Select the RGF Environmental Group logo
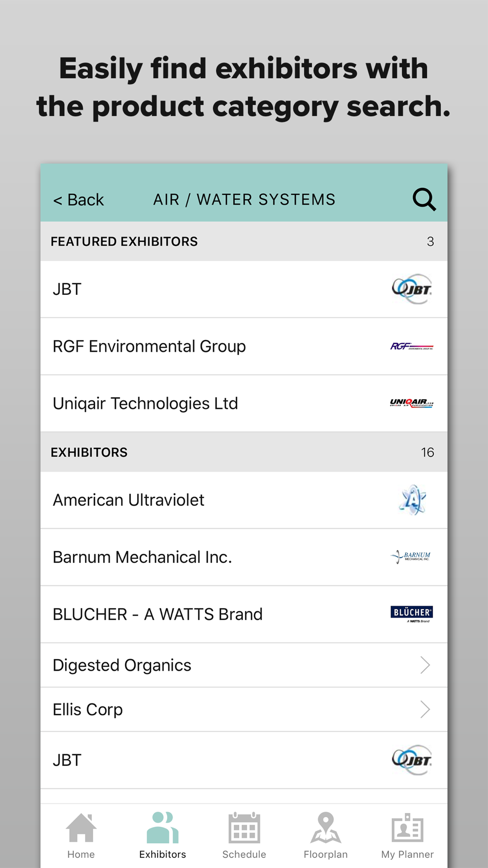Viewport: 488px width, 868px height. click(x=412, y=346)
